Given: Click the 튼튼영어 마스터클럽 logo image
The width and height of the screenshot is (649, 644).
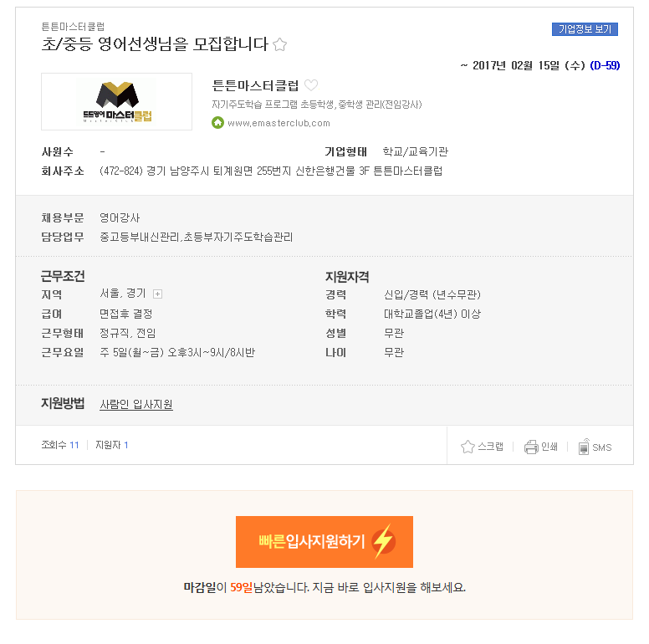Looking at the screenshot, I should coord(117,102).
